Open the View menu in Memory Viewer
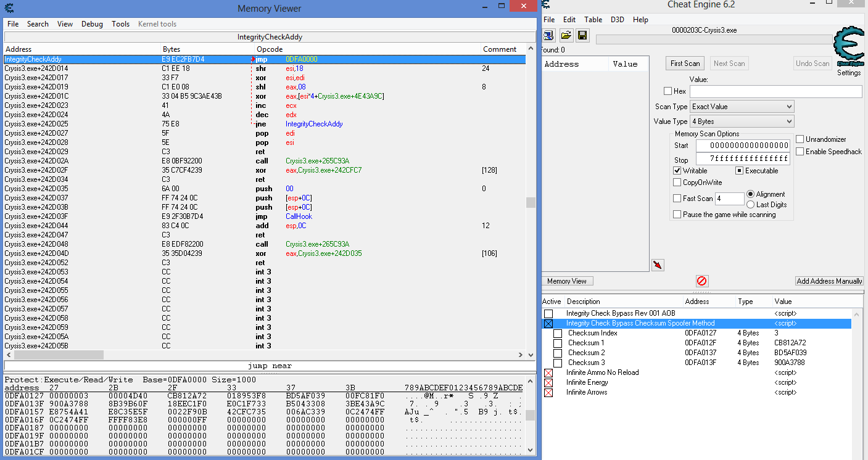 pyautogui.click(x=65, y=24)
